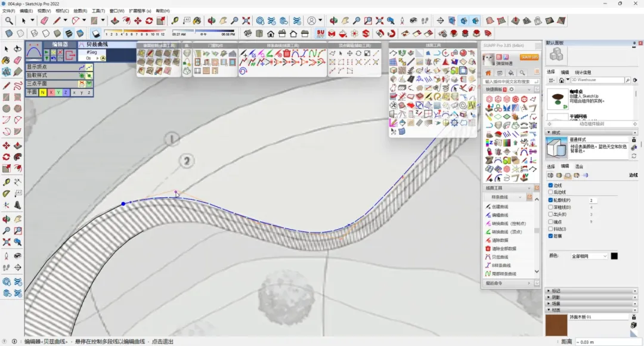
Task: Activate the Push/Pull tool
Action: [x=116, y=21]
